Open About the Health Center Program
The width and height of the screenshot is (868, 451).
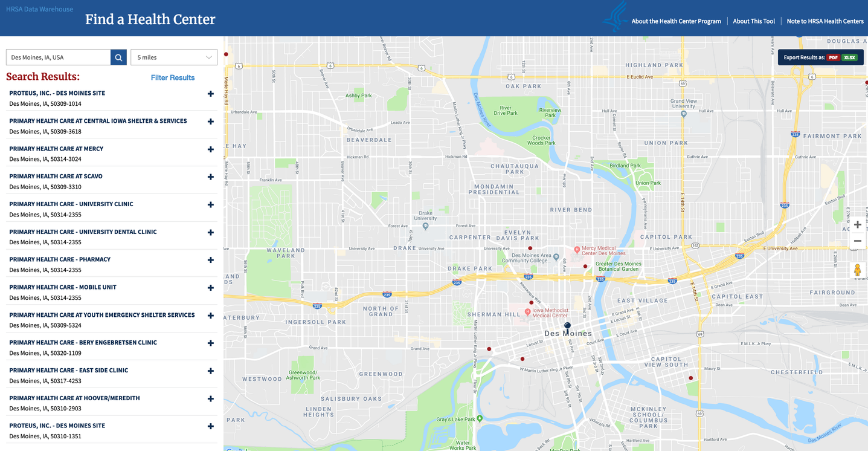(x=676, y=21)
